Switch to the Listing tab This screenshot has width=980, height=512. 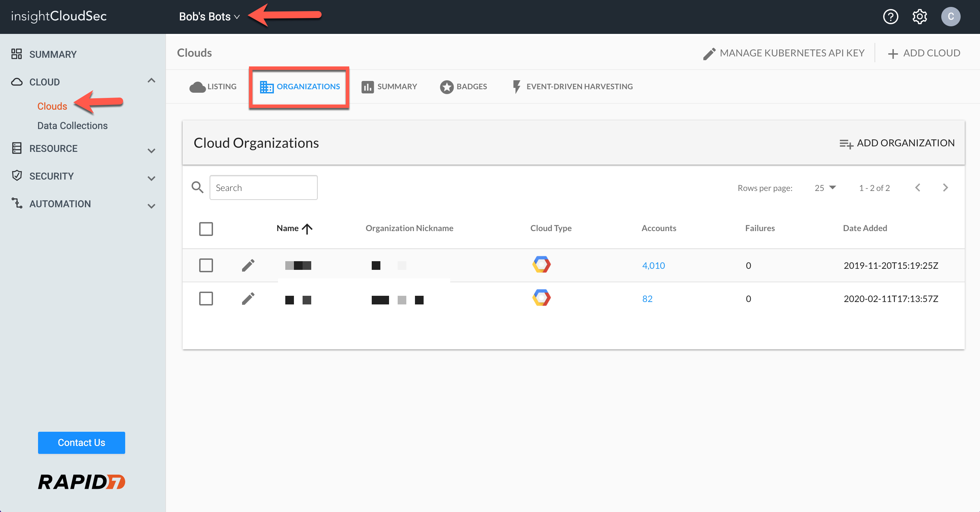[x=213, y=87]
